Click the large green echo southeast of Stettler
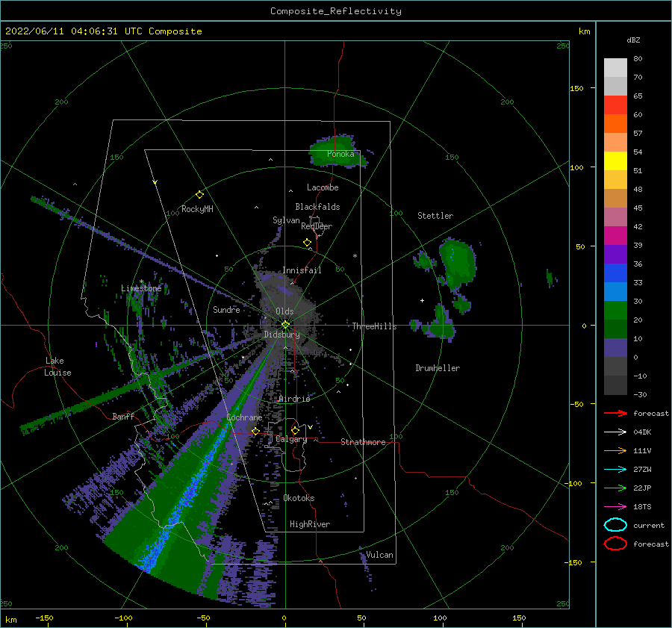 [458, 264]
